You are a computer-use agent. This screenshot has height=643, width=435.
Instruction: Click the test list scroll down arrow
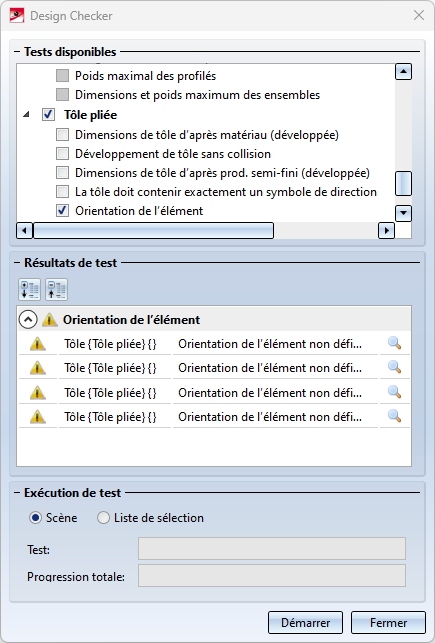[403, 213]
